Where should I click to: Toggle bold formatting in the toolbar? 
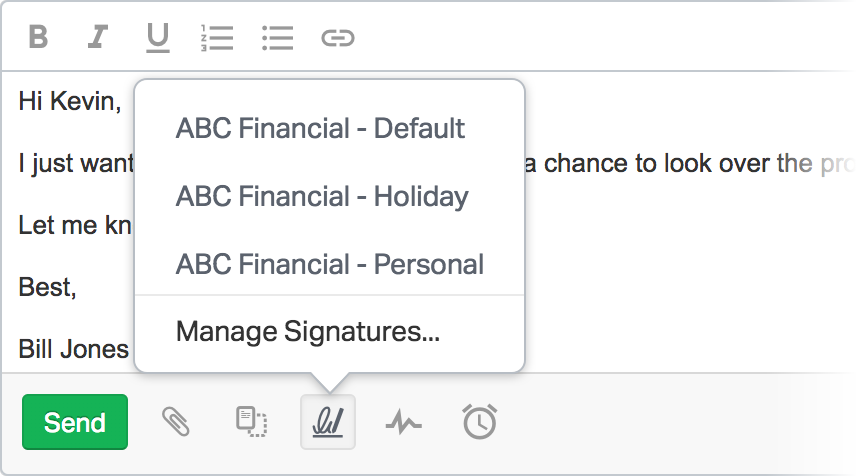pyautogui.click(x=38, y=37)
